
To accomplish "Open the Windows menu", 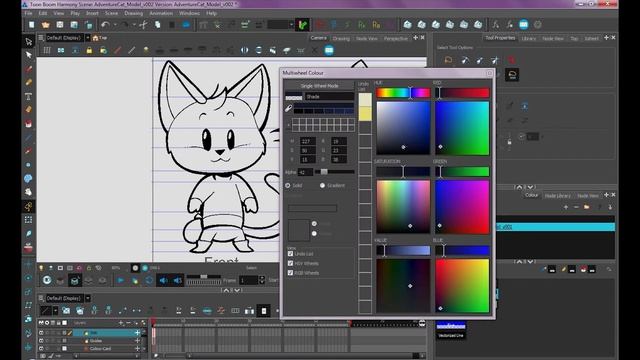I will (x=189, y=13).
